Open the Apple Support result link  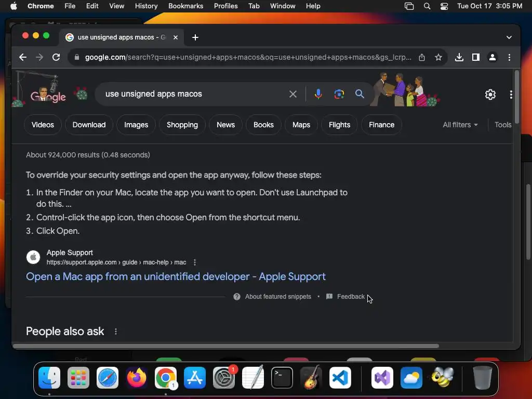point(176,276)
